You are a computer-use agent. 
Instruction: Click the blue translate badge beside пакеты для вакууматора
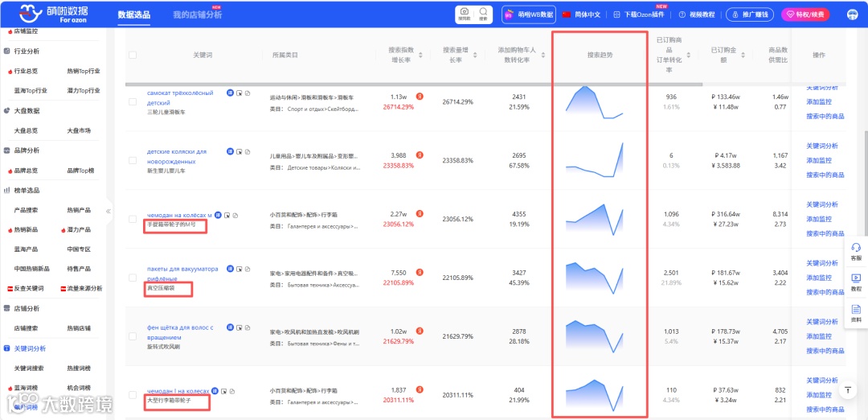[230, 269]
